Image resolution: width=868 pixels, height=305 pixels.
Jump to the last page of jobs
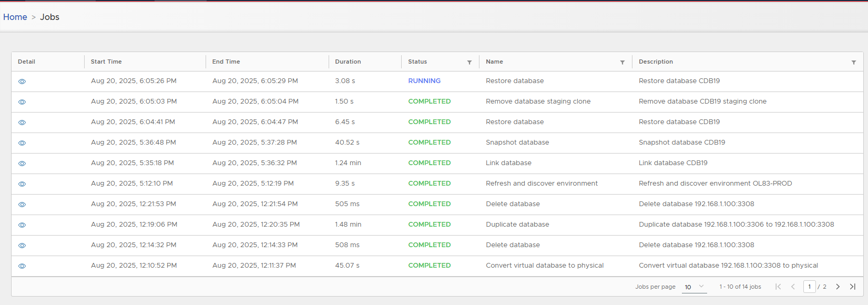coord(852,287)
